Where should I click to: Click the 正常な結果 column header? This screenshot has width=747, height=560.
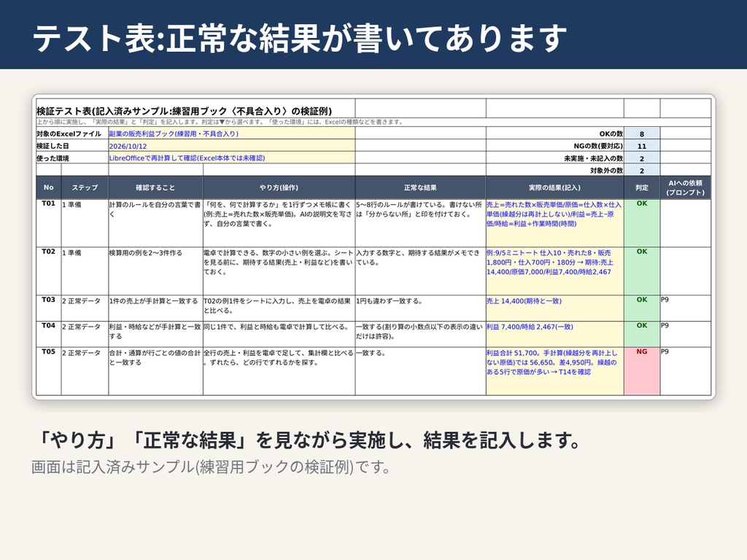420,187
